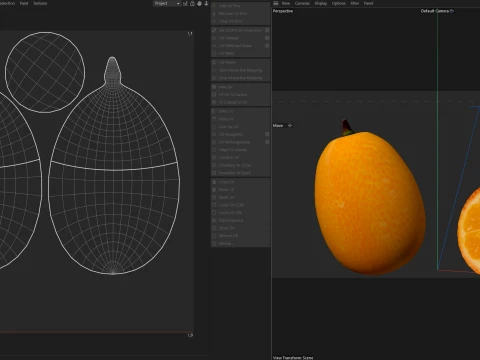Choose Boundary to Quad
Screen dimensions: 480x360
240,173
